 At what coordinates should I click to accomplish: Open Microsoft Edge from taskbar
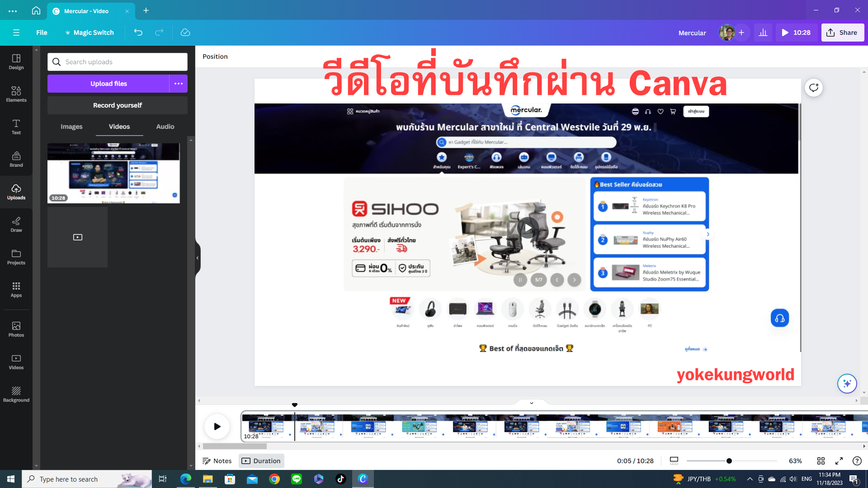click(x=185, y=479)
